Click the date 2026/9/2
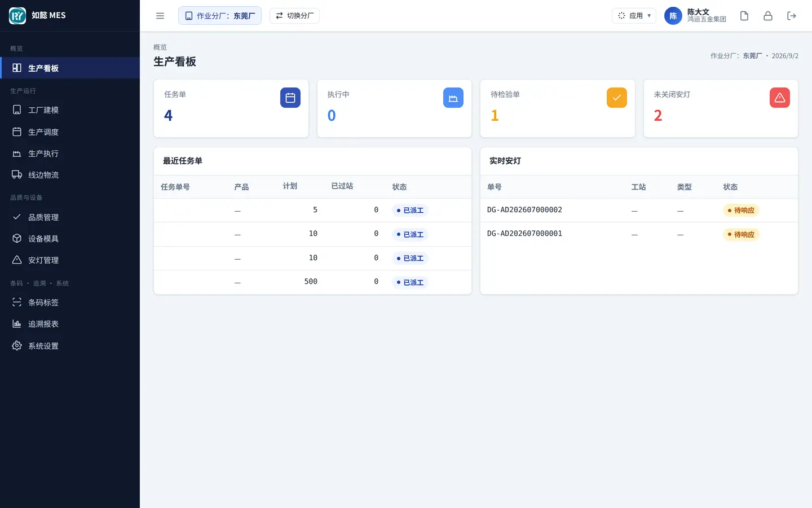 point(785,56)
